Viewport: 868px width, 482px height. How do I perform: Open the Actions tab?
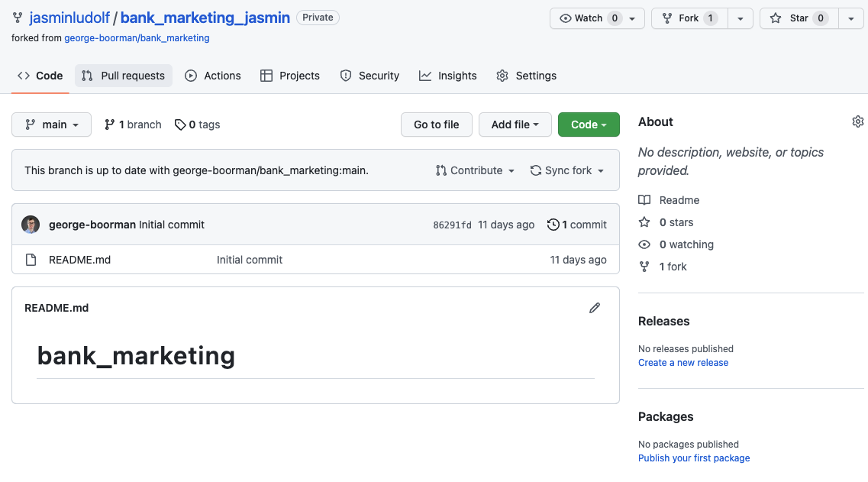click(213, 76)
